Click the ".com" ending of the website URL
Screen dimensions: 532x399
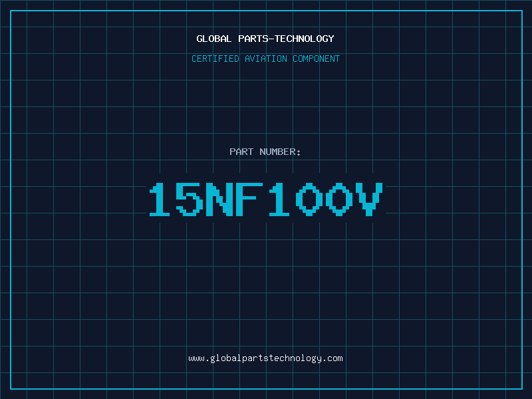(333, 358)
